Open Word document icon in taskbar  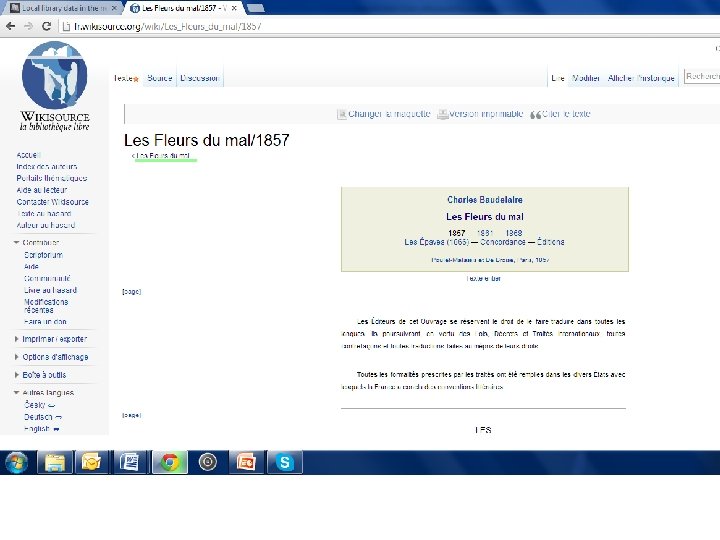tap(129, 462)
